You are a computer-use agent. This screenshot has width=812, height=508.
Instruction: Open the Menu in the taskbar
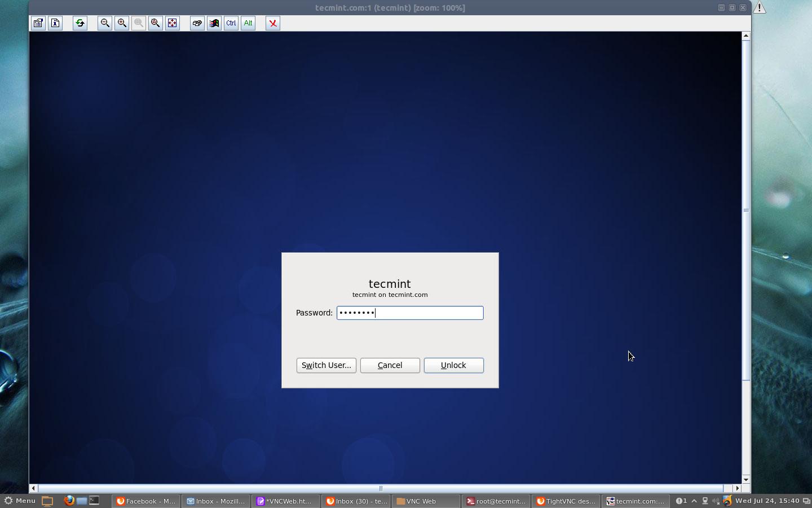pos(20,501)
